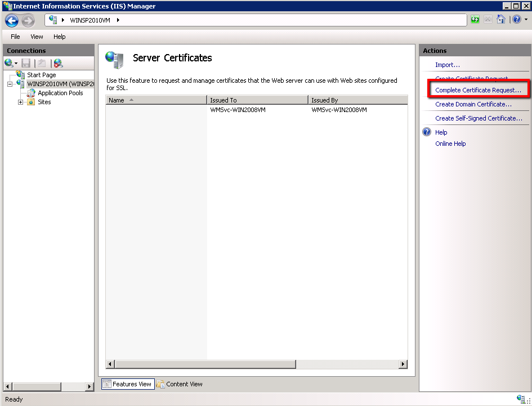Click the Back navigation arrow button
This screenshot has width=532, height=406.
coord(12,21)
